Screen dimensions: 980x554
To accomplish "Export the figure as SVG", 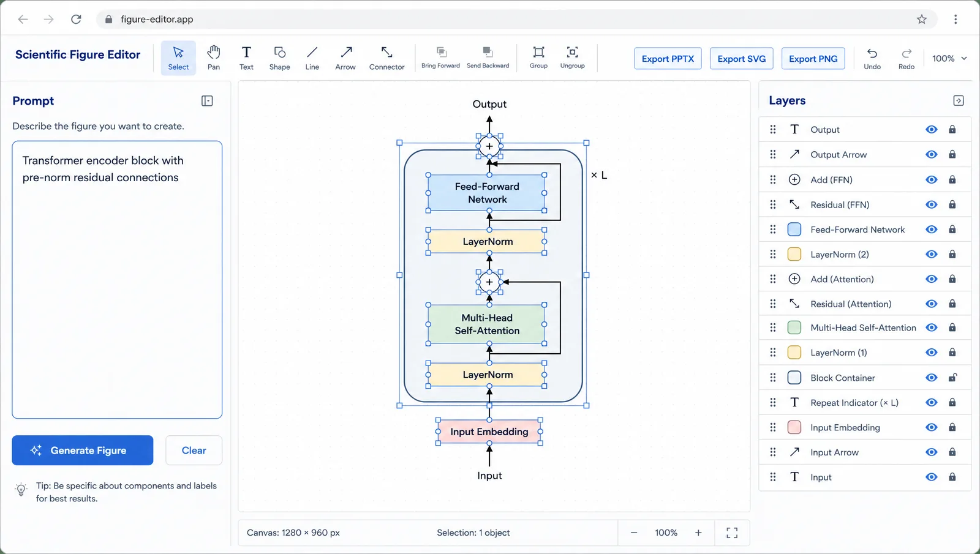I will tap(742, 59).
